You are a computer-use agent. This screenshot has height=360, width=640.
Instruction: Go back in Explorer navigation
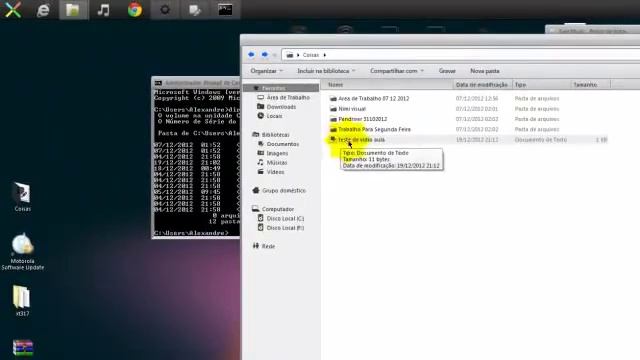click(x=251, y=55)
